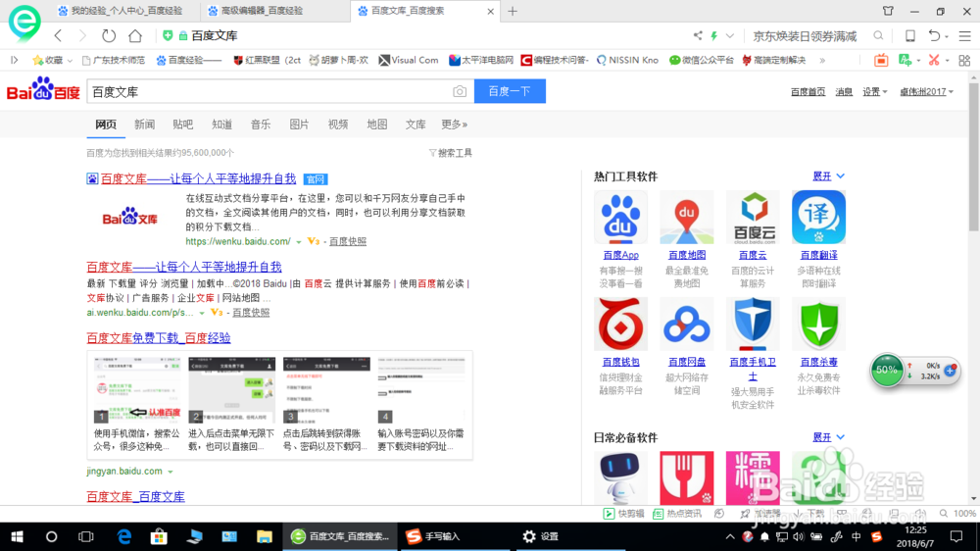980x551 pixels.
Task: Click the browser forward arrow
Action: 82,35
